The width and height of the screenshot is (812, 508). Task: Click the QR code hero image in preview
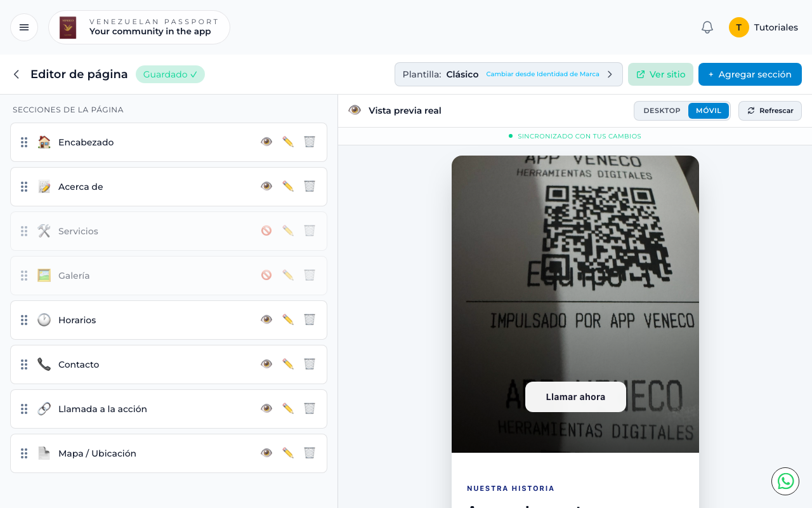(575, 304)
